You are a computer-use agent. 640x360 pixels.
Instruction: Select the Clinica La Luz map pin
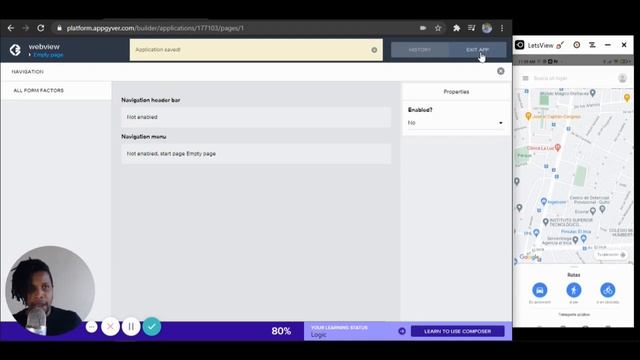558,147
